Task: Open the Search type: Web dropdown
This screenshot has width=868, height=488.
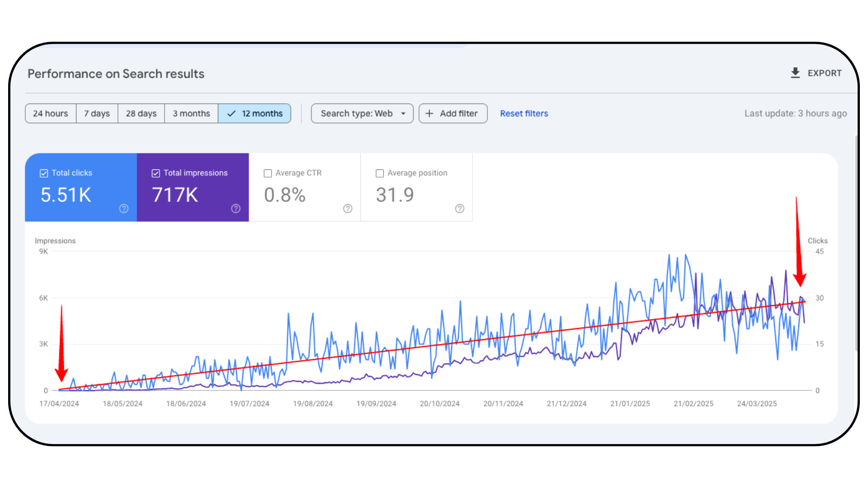Action: 362,113
